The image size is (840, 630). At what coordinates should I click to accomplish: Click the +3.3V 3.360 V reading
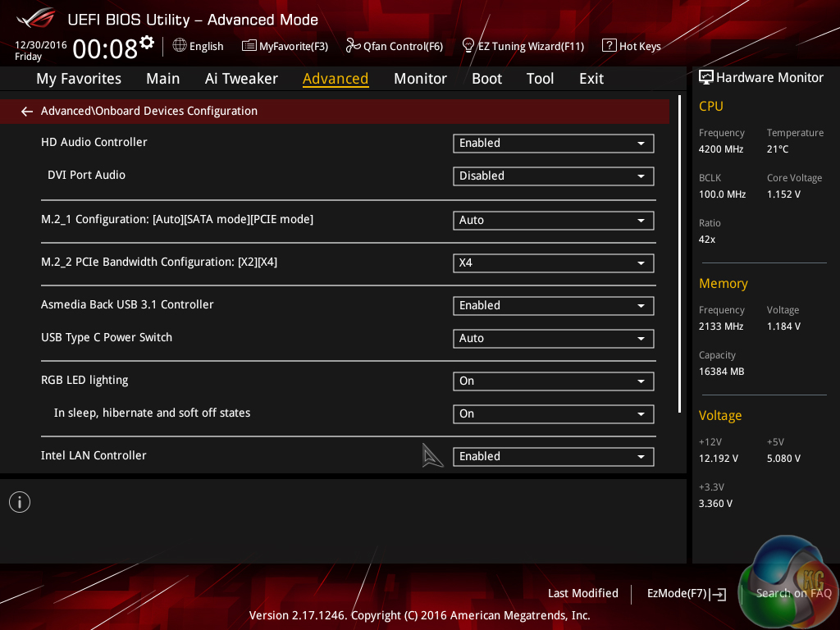(x=715, y=504)
